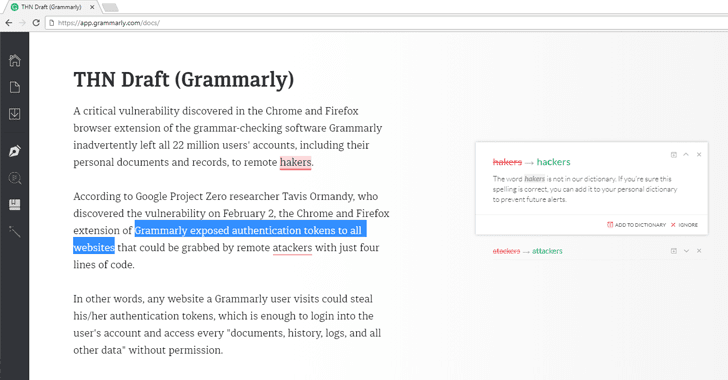Click the square icon on the atackers card
Viewport: 728px width, 380px height.
674,251
